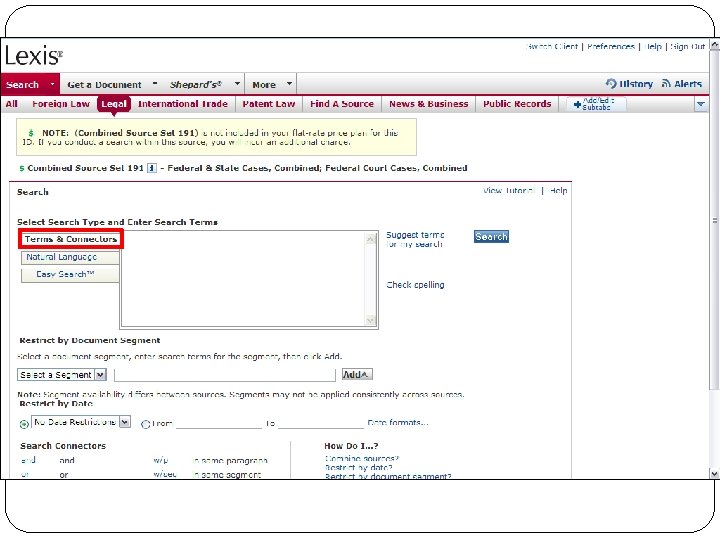Open the News & Business subtab
Image resolution: width=720 pixels, height=540 pixels.
pyautogui.click(x=428, y=104)
